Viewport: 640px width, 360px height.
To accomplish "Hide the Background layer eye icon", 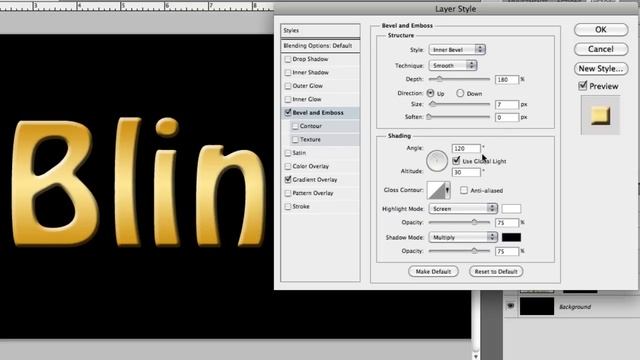I will tap(510, 306).
